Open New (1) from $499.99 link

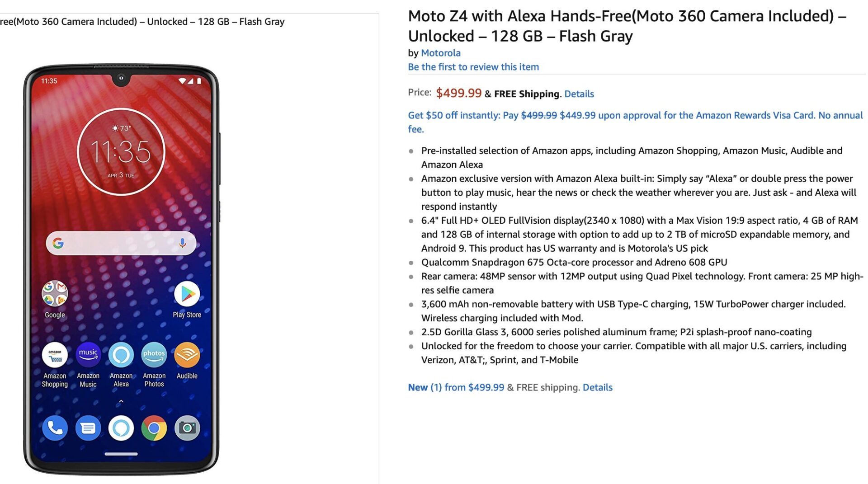coord(456,387)
